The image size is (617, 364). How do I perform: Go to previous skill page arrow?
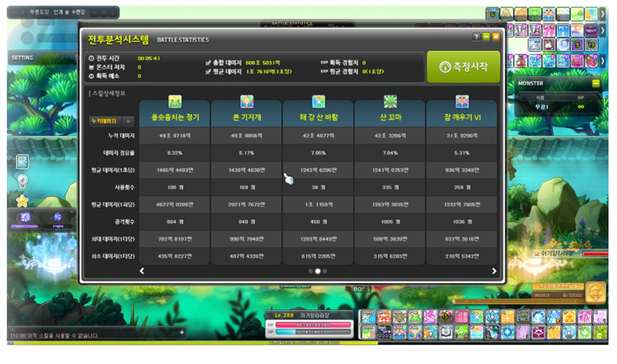coord(142,271)
